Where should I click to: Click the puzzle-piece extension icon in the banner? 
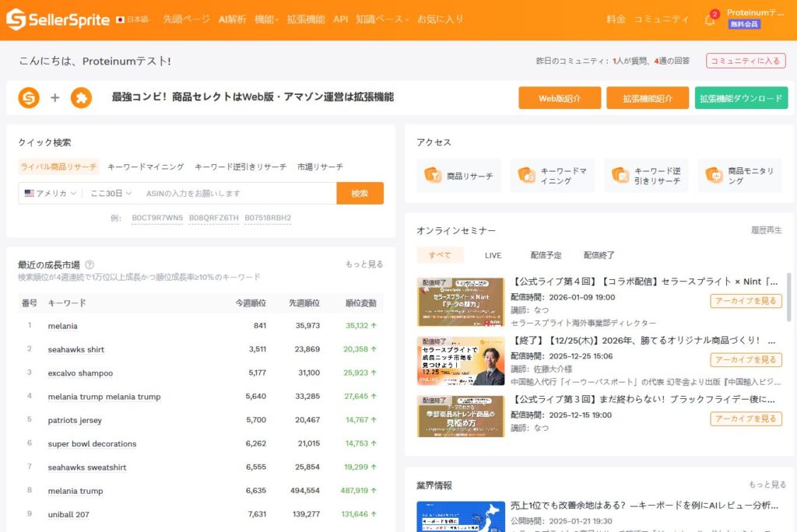(x=81, y=98)
